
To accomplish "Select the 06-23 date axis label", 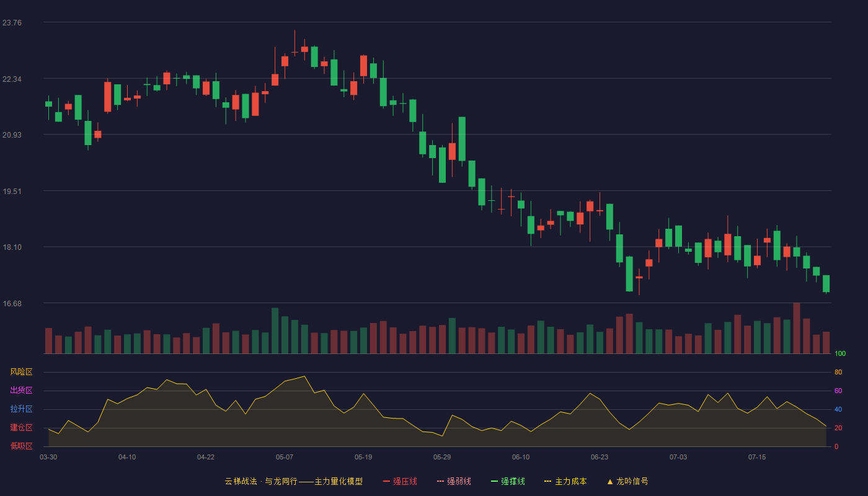I will [x=600, y=457].
